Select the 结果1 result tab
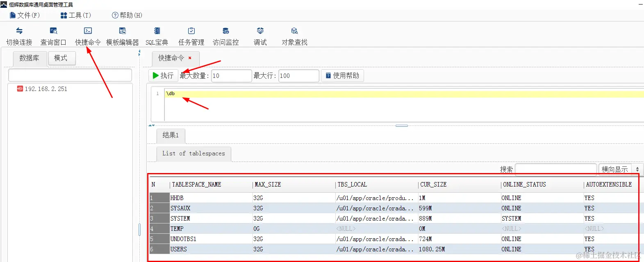 171,135
